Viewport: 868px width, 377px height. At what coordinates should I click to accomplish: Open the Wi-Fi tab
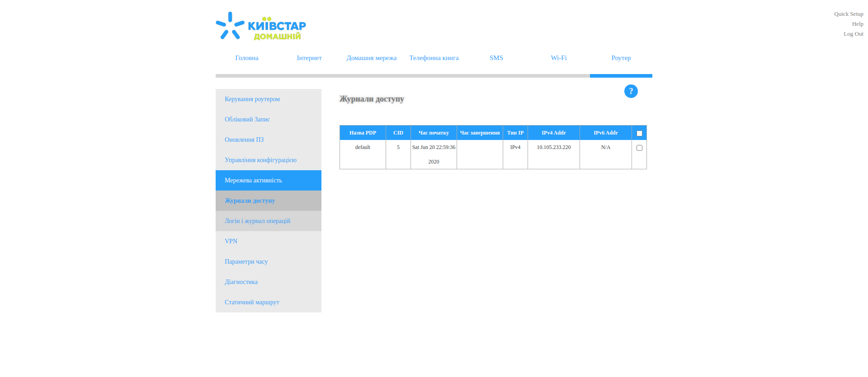[x=558, y=58]
